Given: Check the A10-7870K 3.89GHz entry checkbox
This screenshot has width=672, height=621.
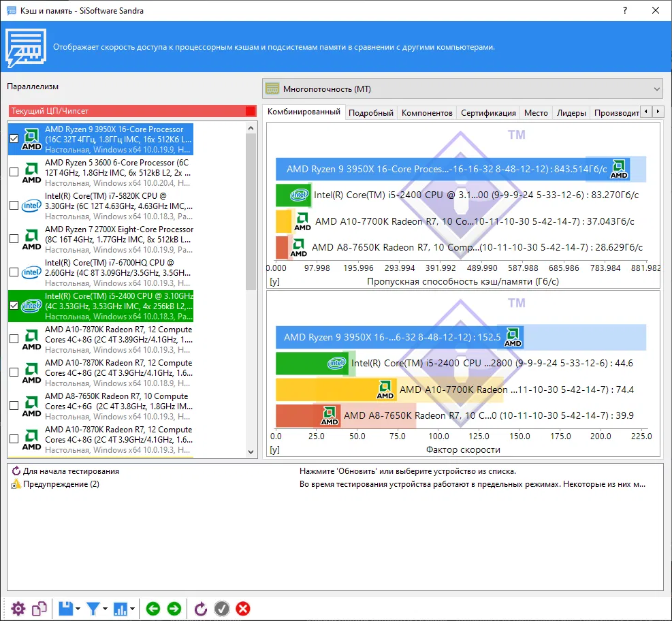Looking at the screenshot, I should tap(14, 338).
